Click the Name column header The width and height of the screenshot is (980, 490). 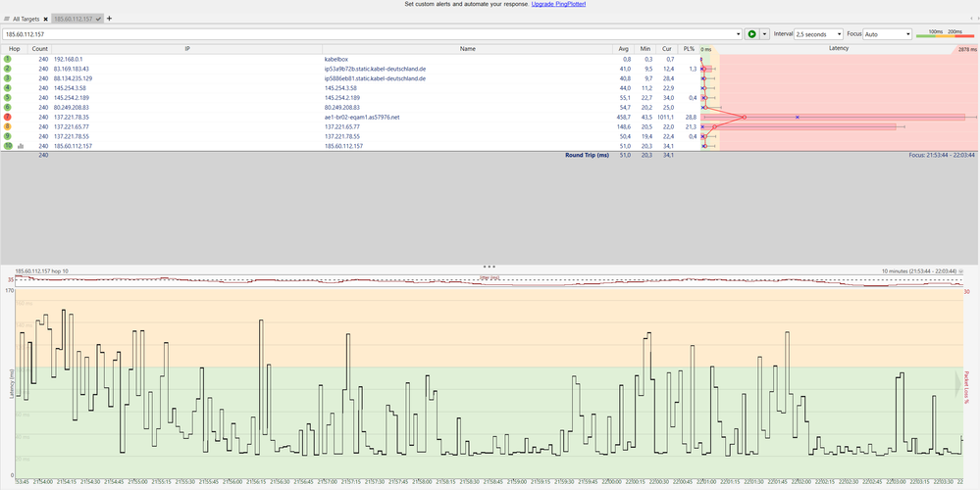coord(468,49)
